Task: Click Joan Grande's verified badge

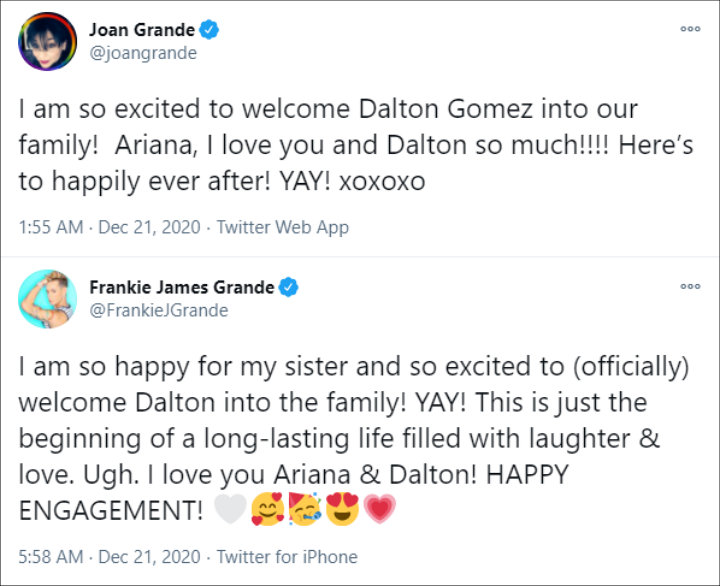Action: point(210,30)
